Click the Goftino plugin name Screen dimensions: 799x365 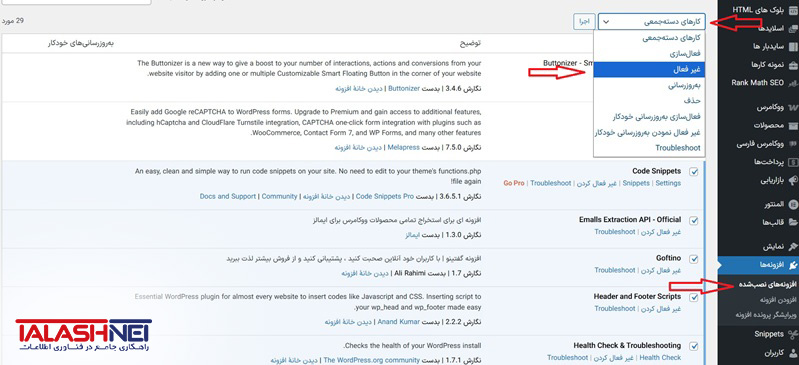[669, 258]
